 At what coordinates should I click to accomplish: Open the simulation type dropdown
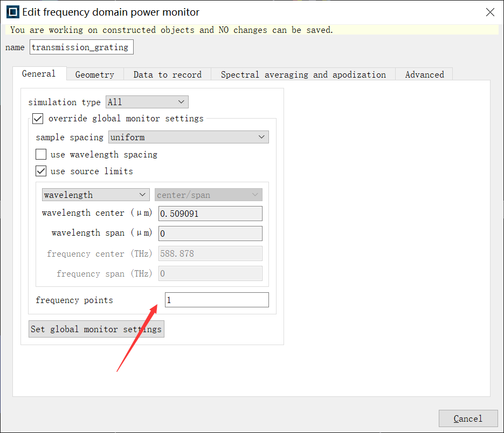coord(147,102)
